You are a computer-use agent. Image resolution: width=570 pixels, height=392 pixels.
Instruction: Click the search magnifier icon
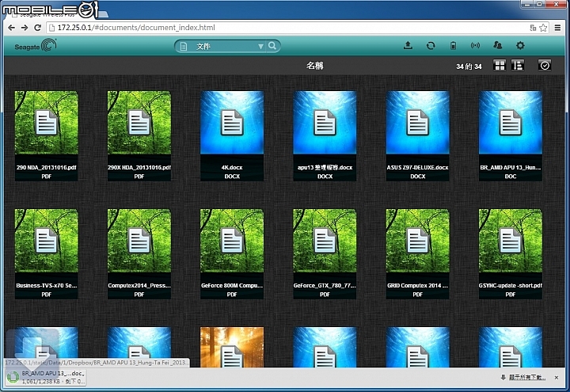(272, 46)
